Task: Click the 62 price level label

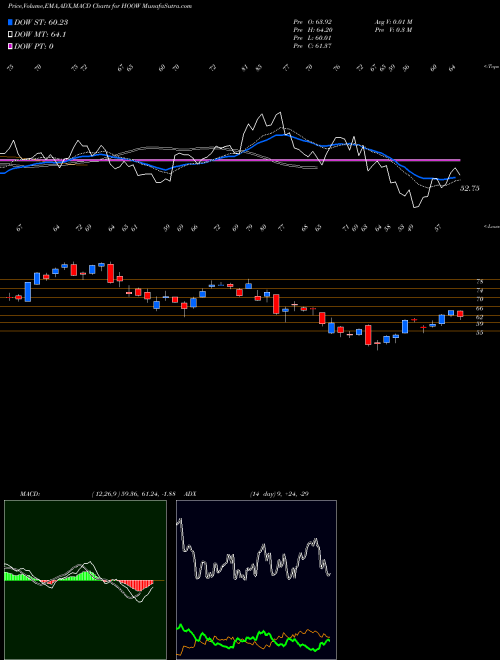Action: click(x=480, y=317)
